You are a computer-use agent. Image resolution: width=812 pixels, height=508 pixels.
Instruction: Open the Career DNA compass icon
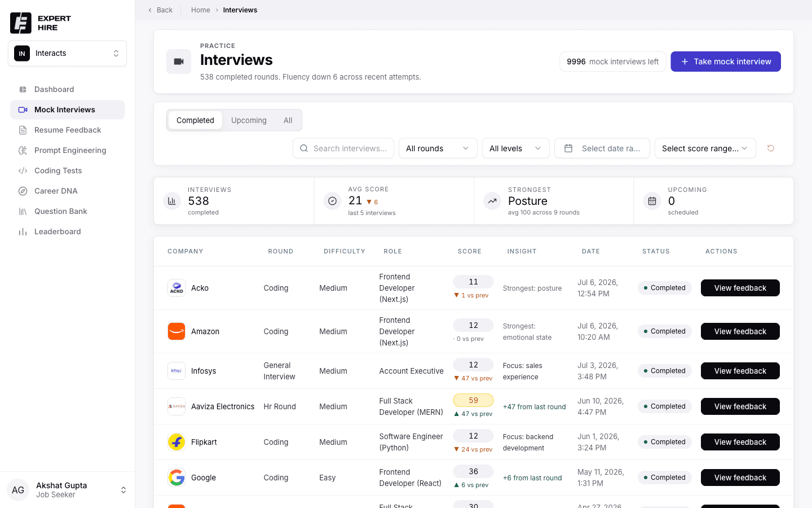23,191
